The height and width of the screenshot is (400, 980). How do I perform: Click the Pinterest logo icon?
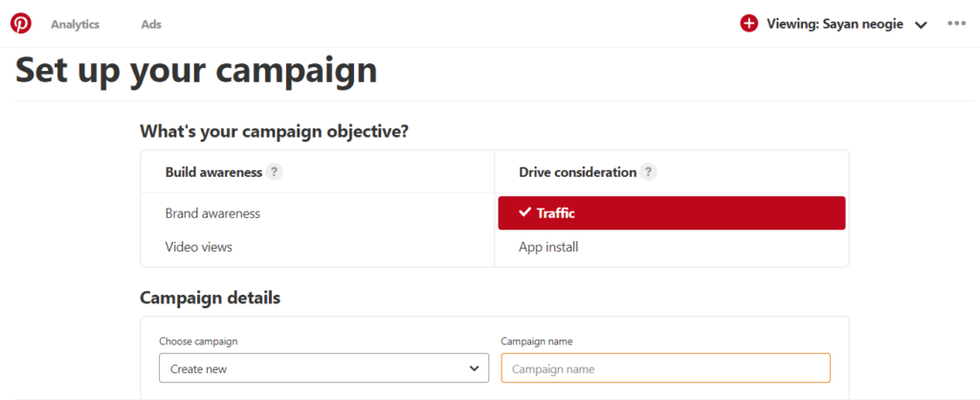[21, 24]
